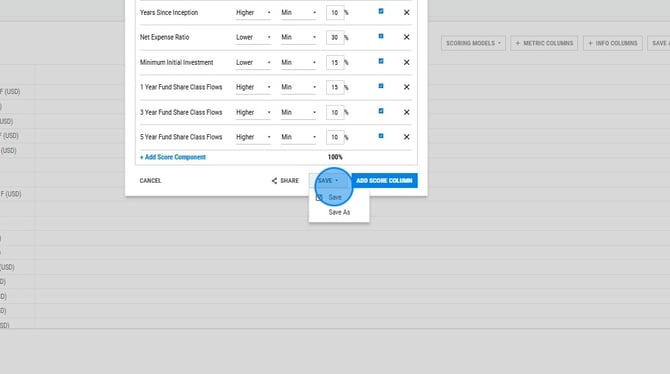Click the 3 Year Fund Share Class Flows label
Screen dimensions: 670x374
[181, 112]
